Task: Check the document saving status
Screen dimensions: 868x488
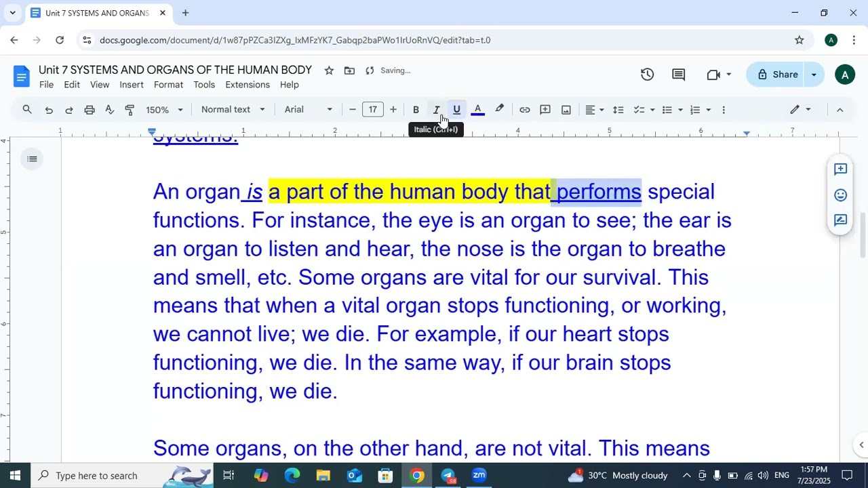Action: (388, 70)
